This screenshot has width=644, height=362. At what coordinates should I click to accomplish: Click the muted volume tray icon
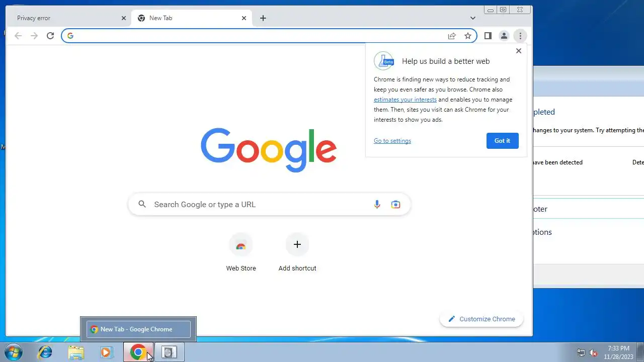(x=594, y=352)
